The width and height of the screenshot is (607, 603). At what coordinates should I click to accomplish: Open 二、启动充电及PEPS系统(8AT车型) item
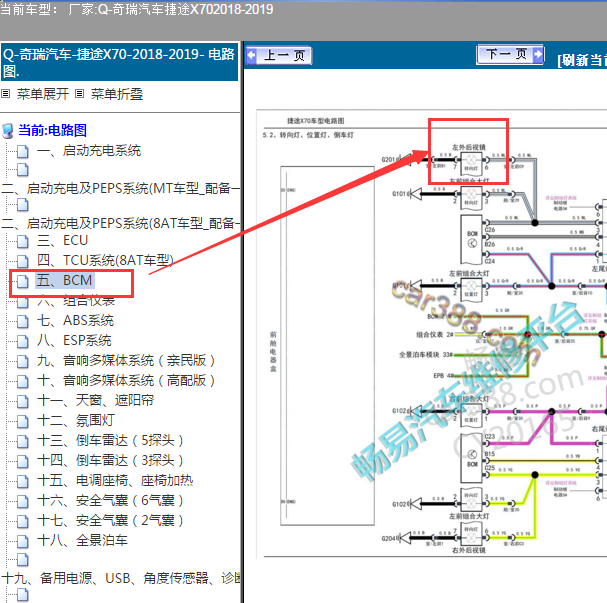(x=120, y=223)
